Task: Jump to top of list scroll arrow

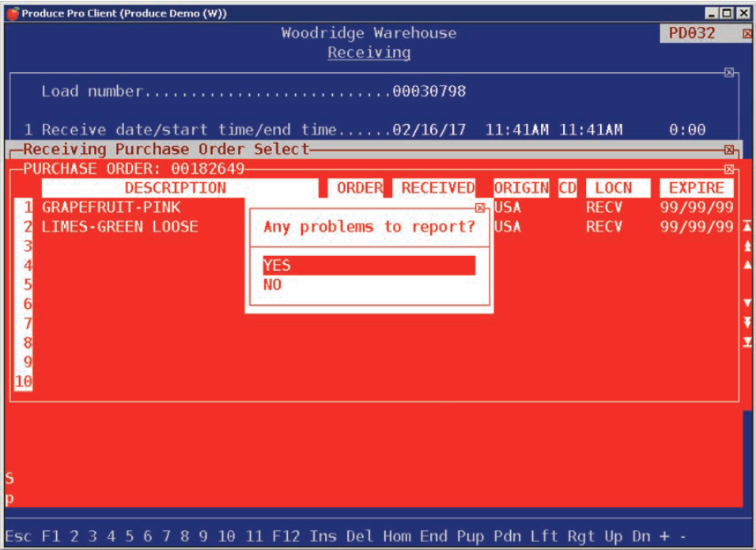Action: click(747, 227)
